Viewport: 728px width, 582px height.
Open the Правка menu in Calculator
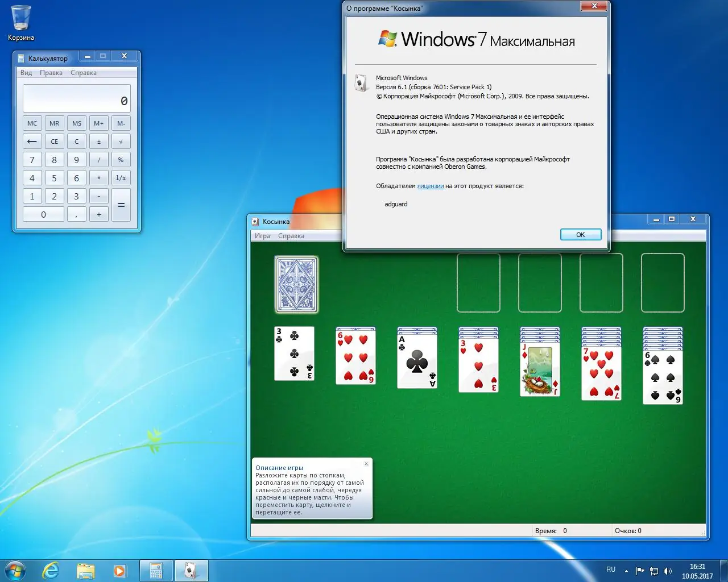tap(51, 73)
